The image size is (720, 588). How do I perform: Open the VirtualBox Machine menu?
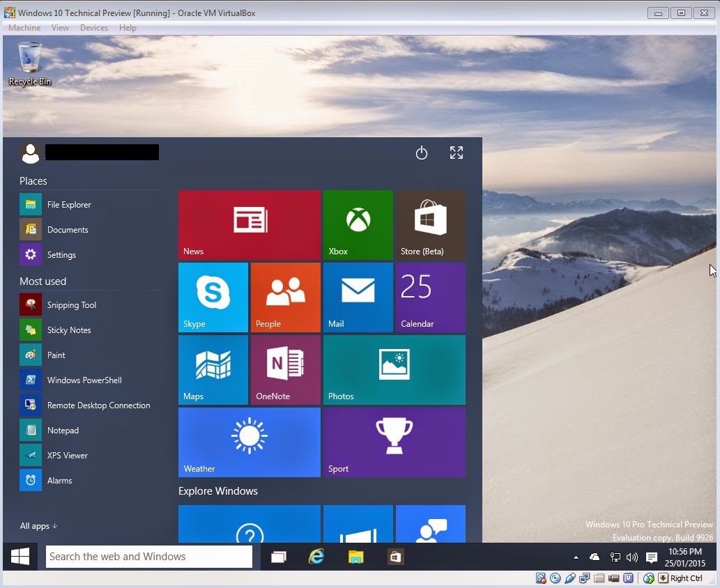click(x=24, y=28)
